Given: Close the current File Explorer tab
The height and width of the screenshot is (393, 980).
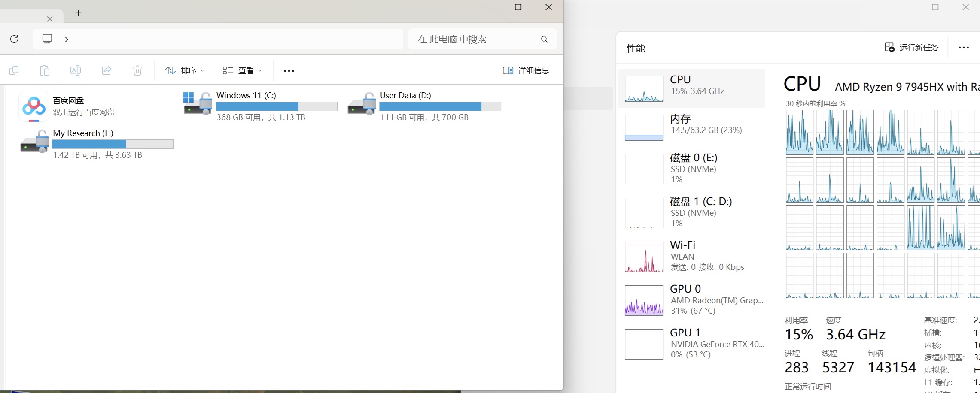Looking at the screenshot, I should coord(50,19).
